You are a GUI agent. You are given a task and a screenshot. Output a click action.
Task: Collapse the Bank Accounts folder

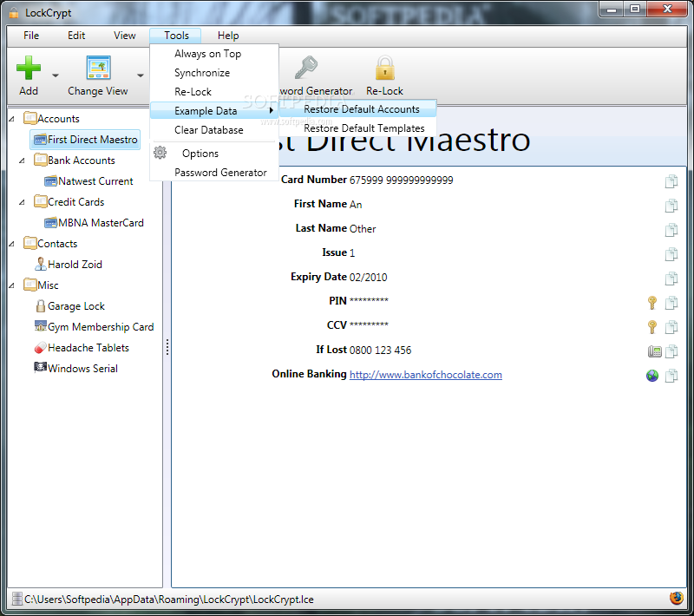coord(23,161)
